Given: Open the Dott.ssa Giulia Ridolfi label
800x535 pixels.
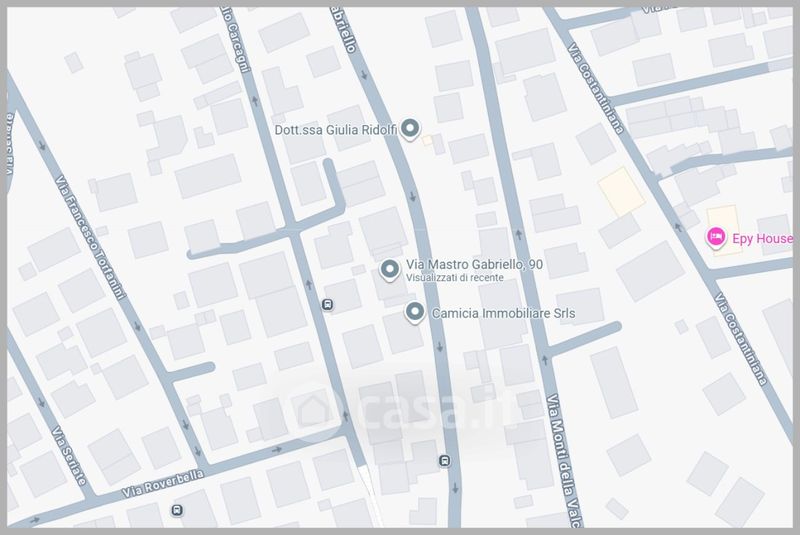Looking at the screenshot, I should pos(333,128).
